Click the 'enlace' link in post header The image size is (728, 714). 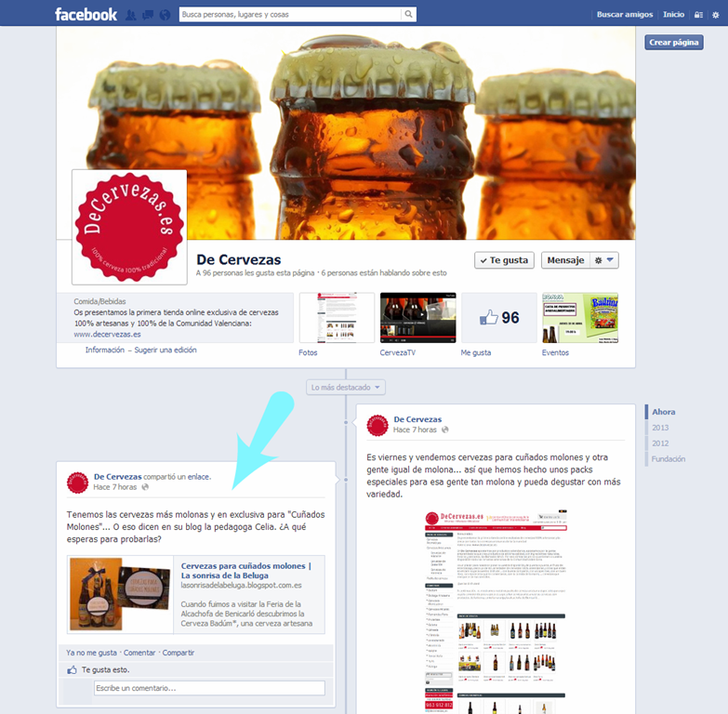point(198,477)
